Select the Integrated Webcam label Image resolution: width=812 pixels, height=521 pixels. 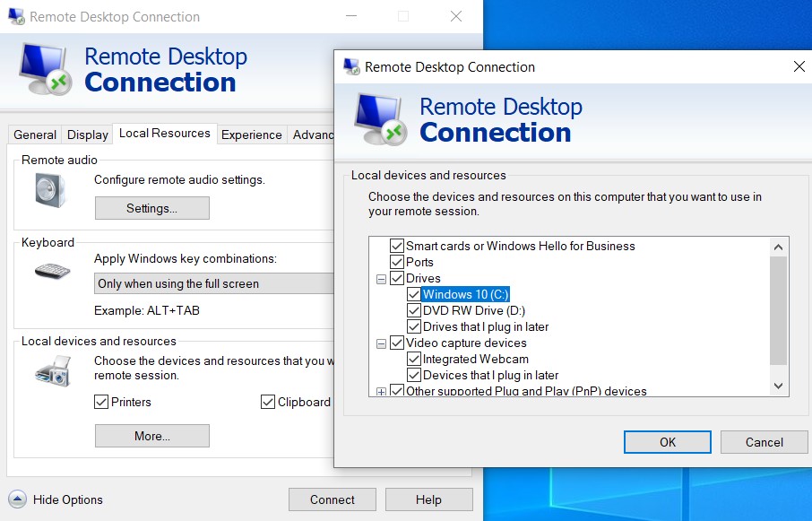[x=475, y=359]
